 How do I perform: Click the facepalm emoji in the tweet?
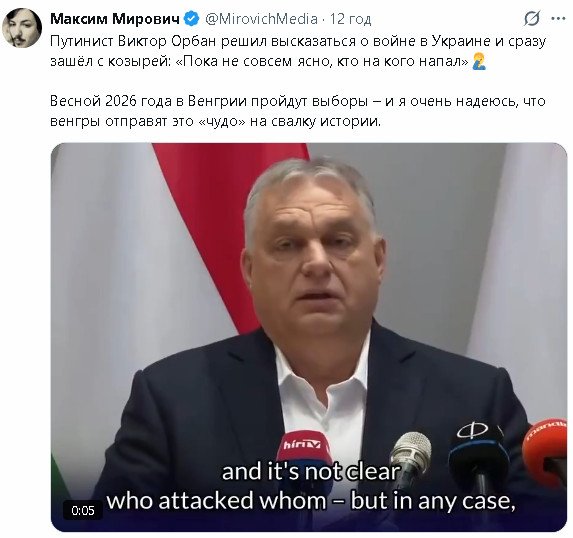pos(479,61)
